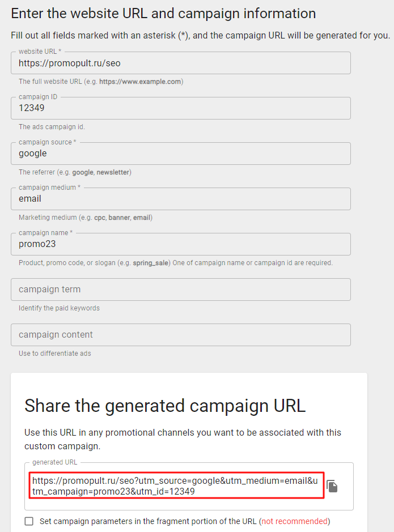Viewport: 394px width, 532px height.
Task: Edit the campaign medium field
Action: (180, 199)
